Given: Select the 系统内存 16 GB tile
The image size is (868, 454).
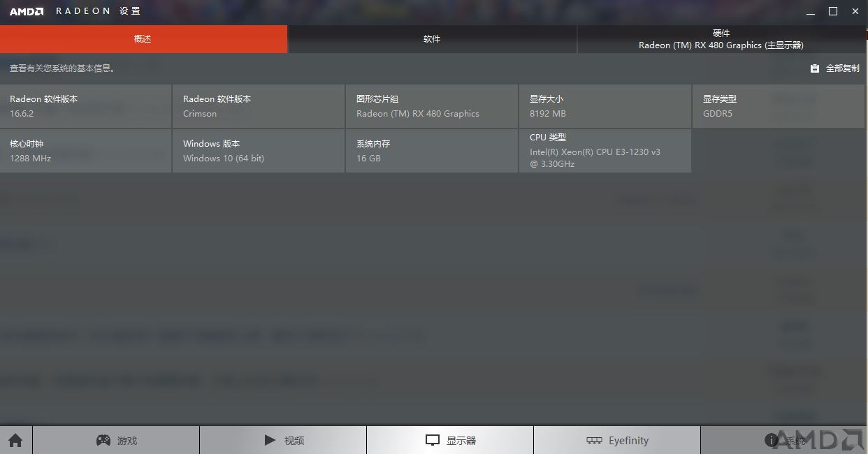Looking at the screenshot, I should pos(432,151).
